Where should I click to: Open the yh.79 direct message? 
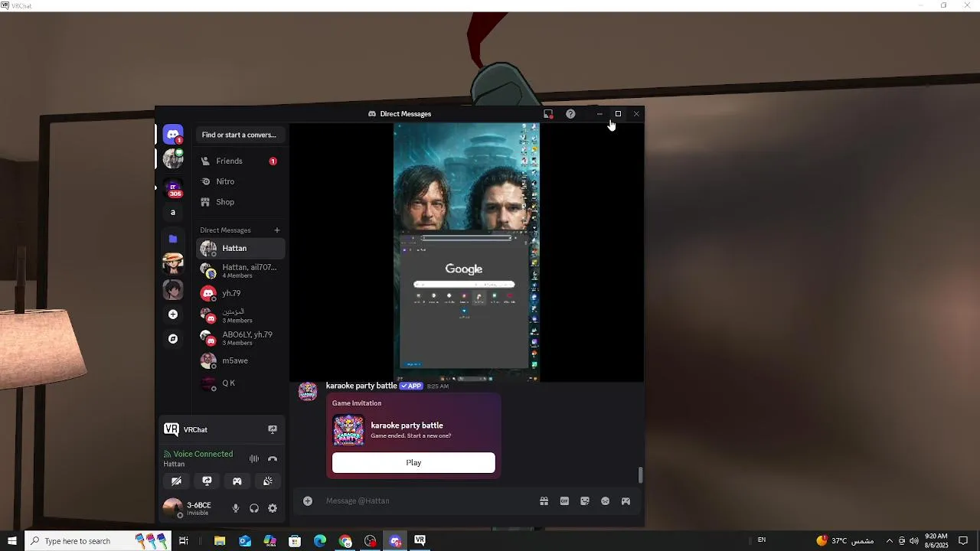(240, 293)
